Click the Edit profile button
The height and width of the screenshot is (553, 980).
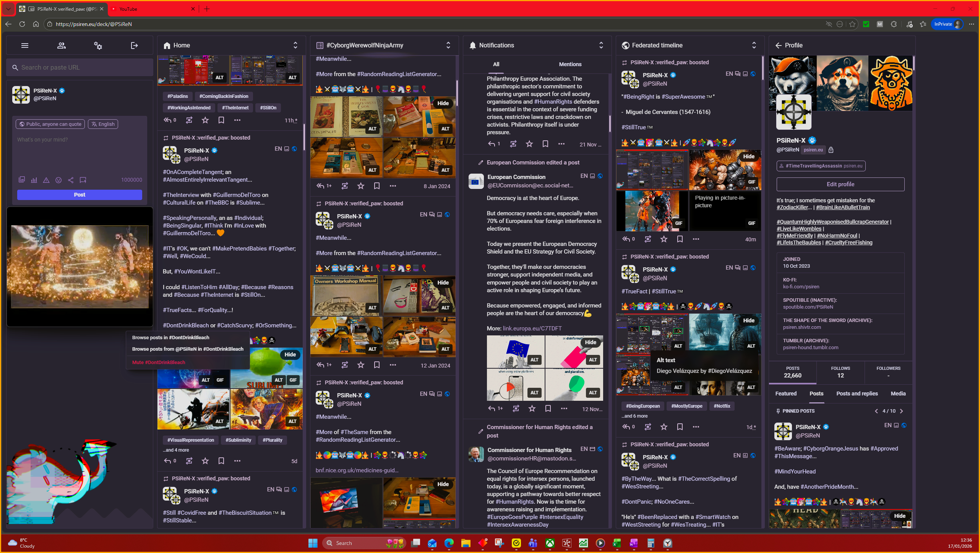click(840, 184)
